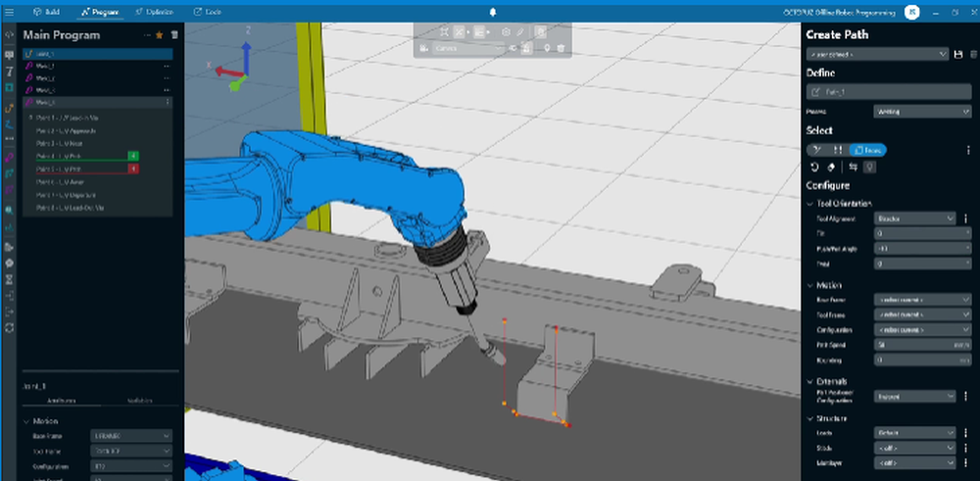Select the first Weld row in the program list
This screenshot has height=481, width=980.
coord(97,67)
